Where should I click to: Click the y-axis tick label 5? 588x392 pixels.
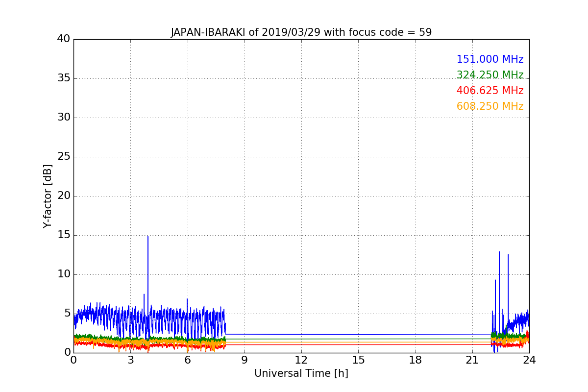click(67, 313)
